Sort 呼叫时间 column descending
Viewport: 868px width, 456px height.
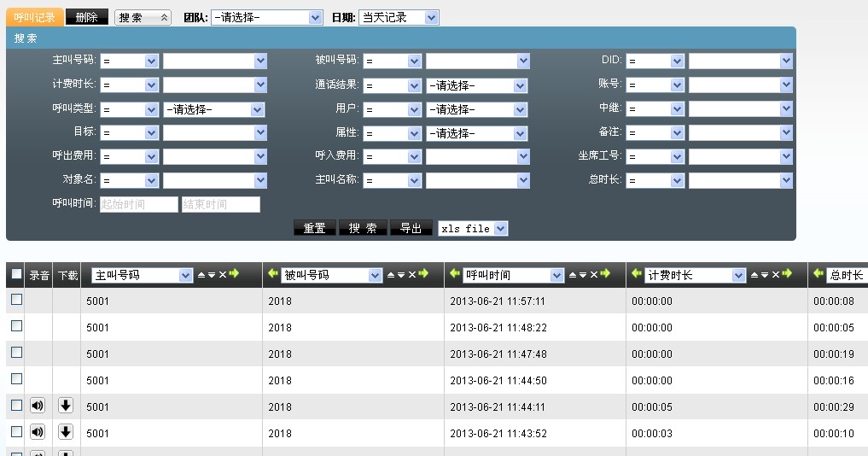tap(583, 275)
